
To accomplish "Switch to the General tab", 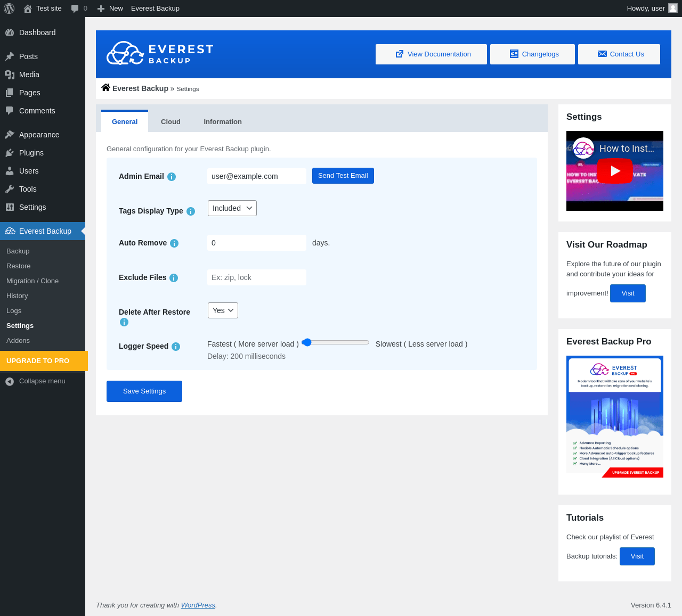I will (125, 121).
